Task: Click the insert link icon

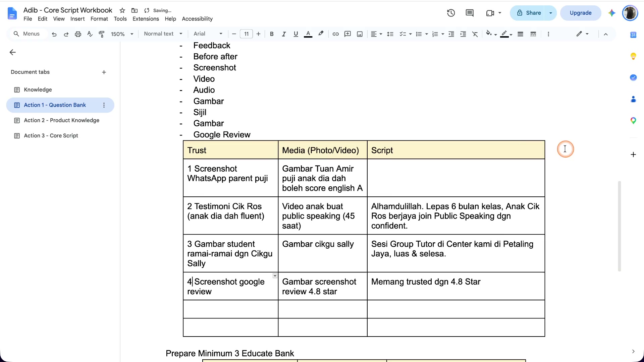Action: [x=335, y=34]
